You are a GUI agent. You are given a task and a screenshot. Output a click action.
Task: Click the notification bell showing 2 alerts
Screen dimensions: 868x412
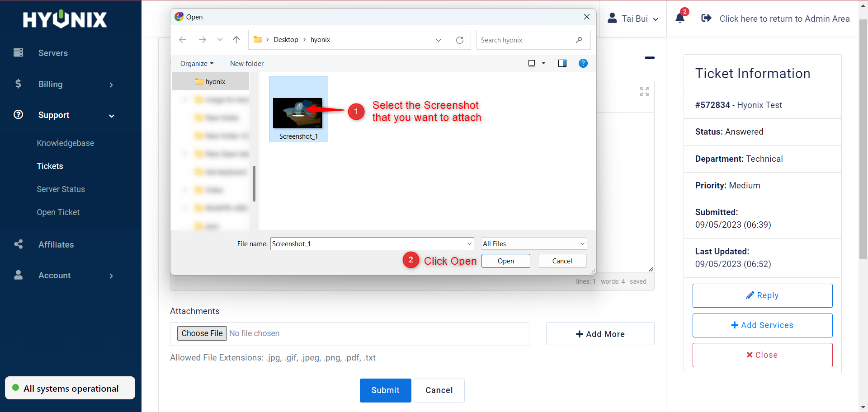(x=680, y=18)
